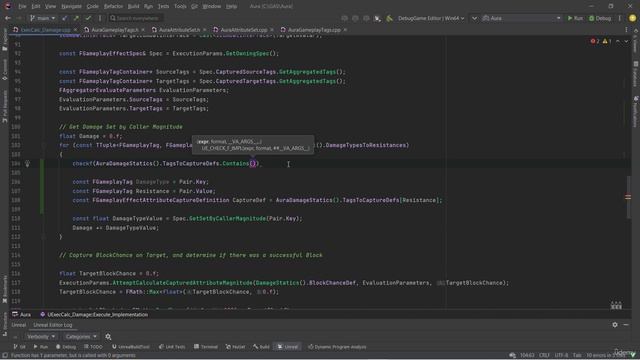Click the build hammer icon
Image resolution: width=640 pixels, height=360 pixels.
pyautogui.click(x=389, y=18)
